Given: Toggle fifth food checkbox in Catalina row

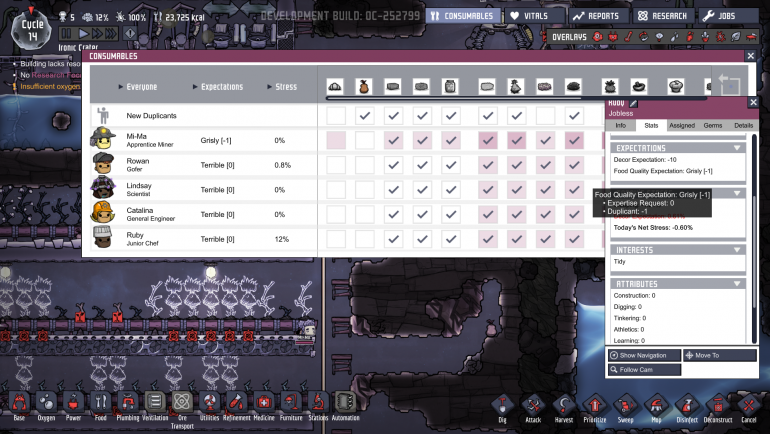Looking at the screenshot, I should pyautogui.click(x=450, y=214).
